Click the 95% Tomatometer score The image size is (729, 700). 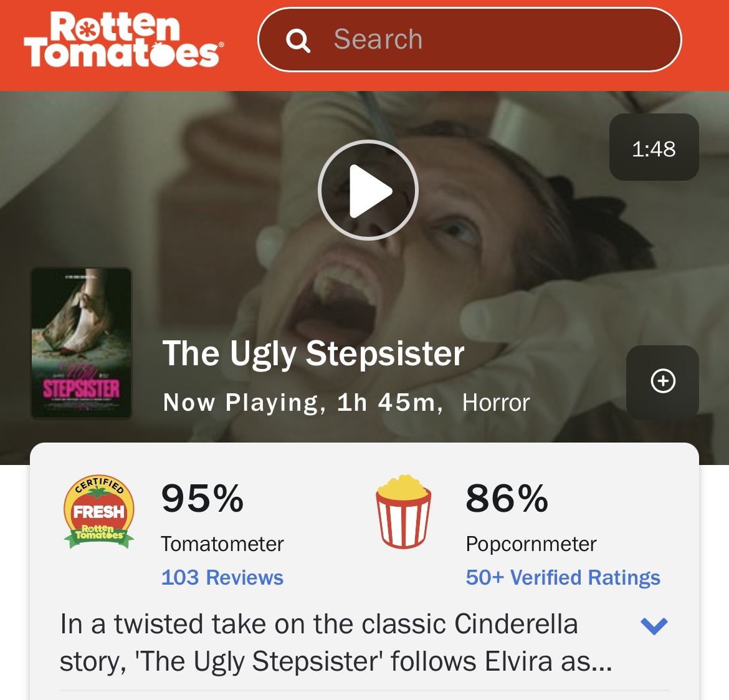(202, 498)
